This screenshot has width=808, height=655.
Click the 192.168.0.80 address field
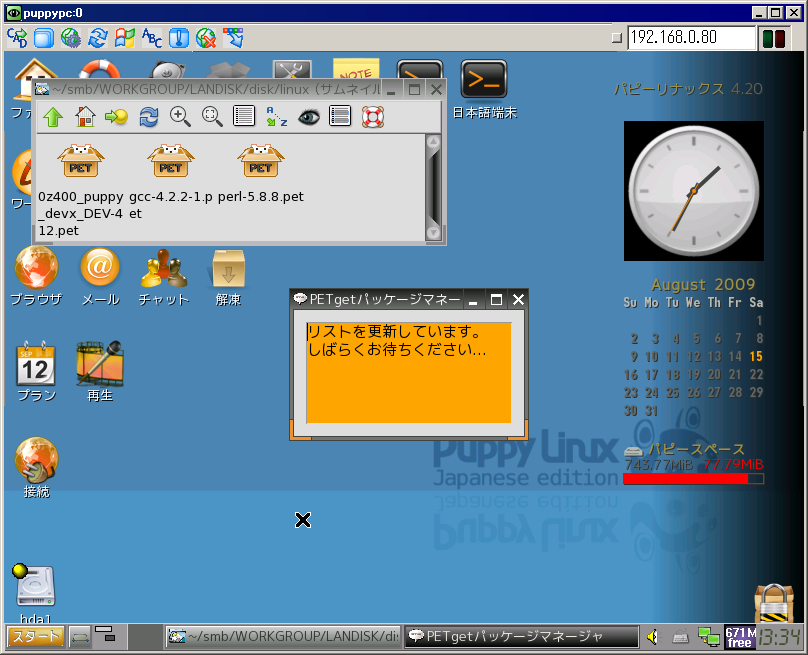tap(692, 37)
